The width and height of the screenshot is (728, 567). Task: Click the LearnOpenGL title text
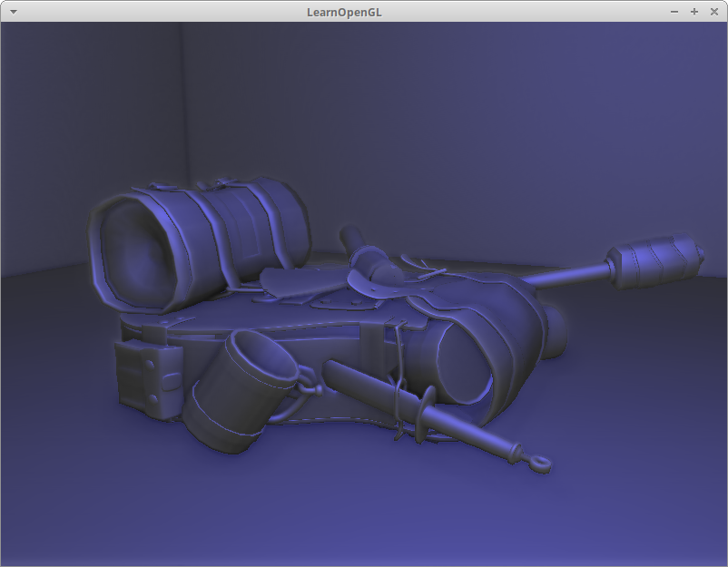pyautogui.click(x=344, y=12)
